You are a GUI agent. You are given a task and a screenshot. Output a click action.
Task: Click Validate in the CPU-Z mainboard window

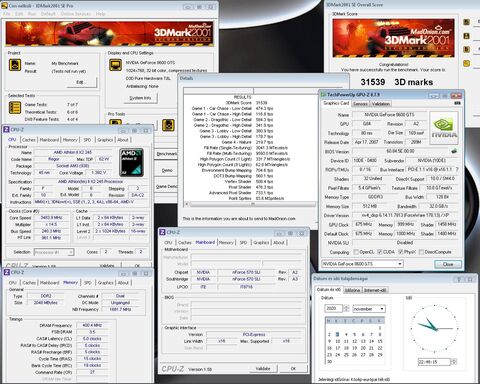(x=263, y=368)
